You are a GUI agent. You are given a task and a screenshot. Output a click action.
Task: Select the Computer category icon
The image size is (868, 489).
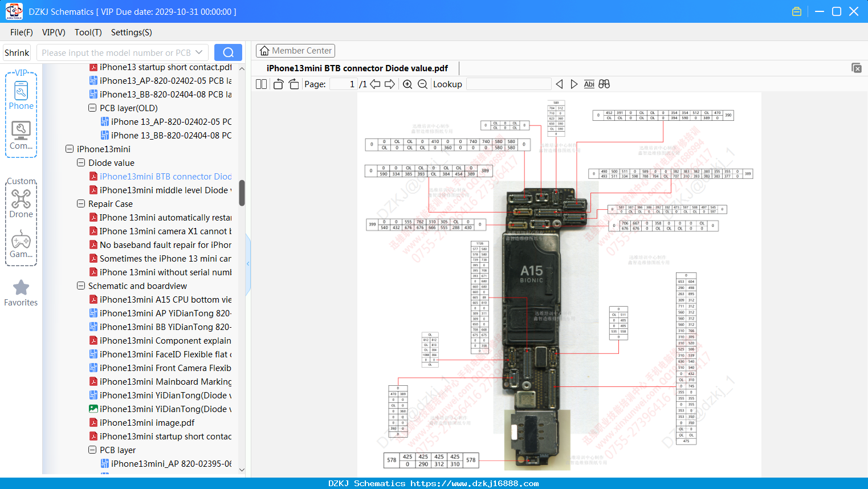point(21,131)
